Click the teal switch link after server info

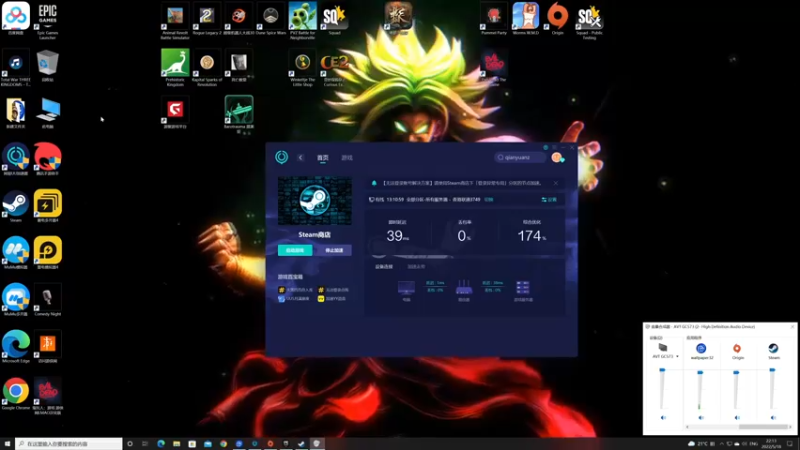pyautogui.click(x=489, y=199)
